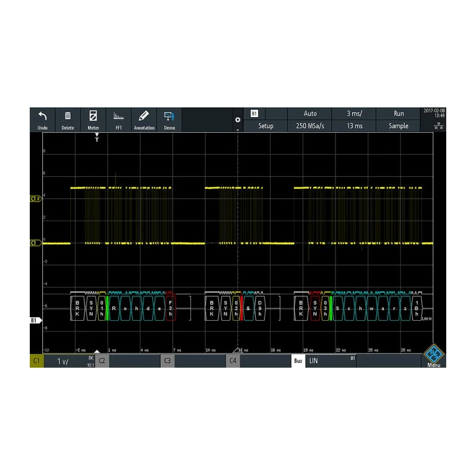Viewport: 476px width, 476px height.
Task: Change the Sample acquisition mode
Action: [x=398, y=126]
